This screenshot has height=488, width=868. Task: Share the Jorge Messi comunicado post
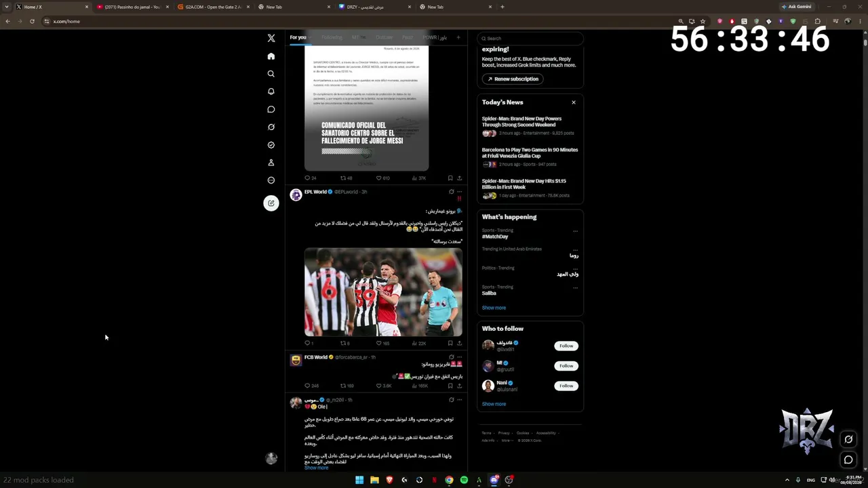[x=459, y=178]
